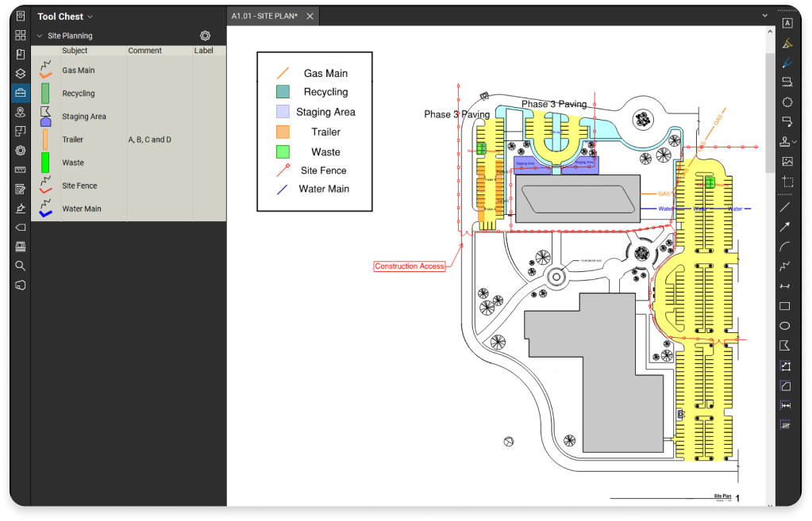Image resolution: width=812 pixels, height=521 pixels.
Task: Open the Tool Chest dropdown menu
Action: click(x=88, y=16)
